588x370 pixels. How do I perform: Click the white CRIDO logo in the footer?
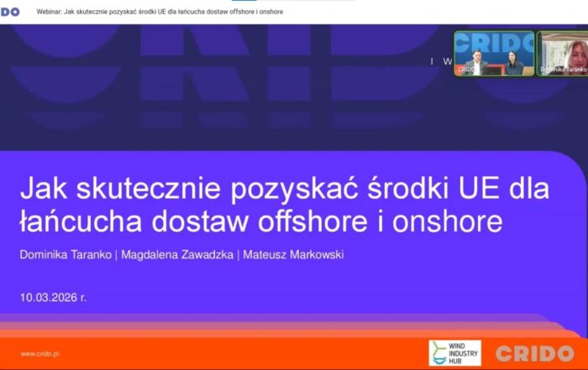point(534,353)
